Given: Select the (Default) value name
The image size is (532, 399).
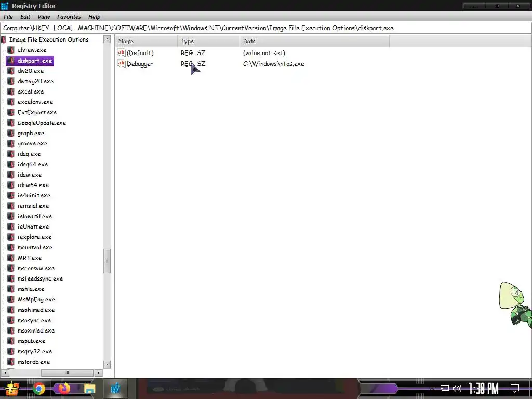Looking at the screenshot, I should [140, 53].
